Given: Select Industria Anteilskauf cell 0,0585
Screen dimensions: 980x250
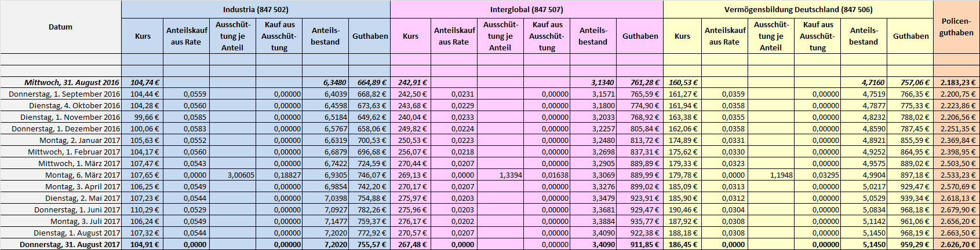Looking at the screenshot, I should (186, 117).
